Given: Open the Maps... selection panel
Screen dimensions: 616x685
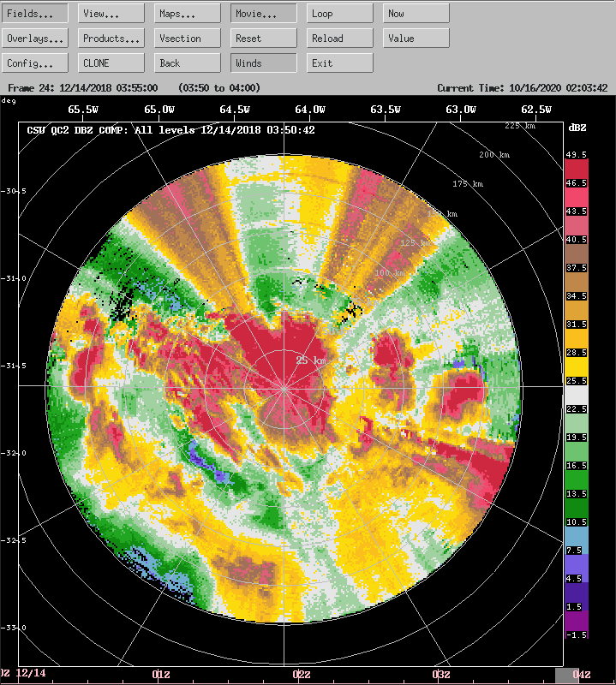Looking at the screenshot, I should [188, 14].
